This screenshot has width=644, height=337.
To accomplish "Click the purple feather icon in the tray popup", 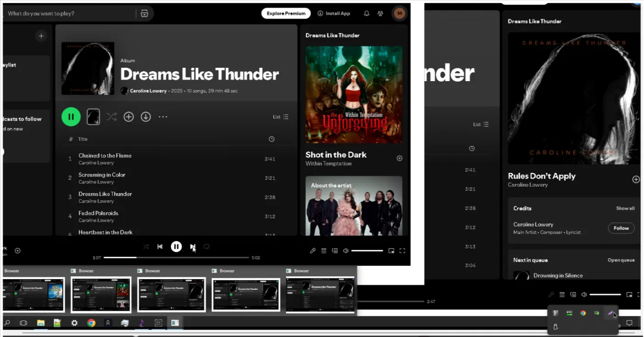I will pos(611,313).
